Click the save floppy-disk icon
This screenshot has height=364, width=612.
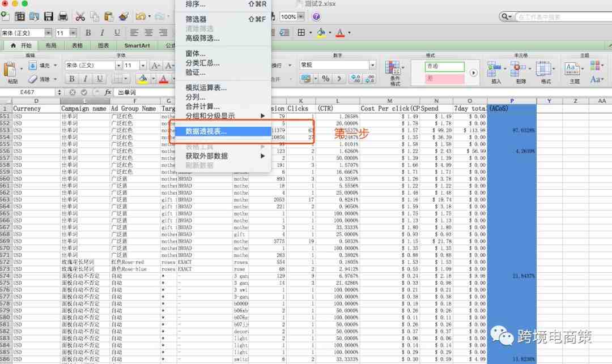pyautogui.click(x=48, y=16)
